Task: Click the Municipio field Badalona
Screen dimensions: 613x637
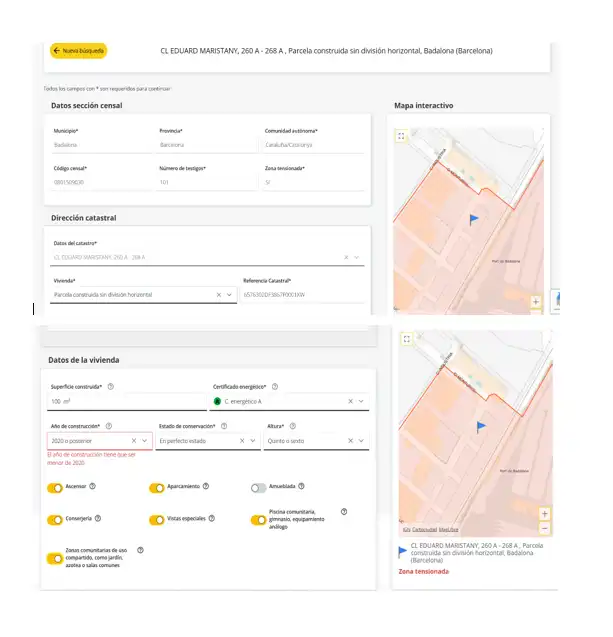Action: coord(102,145)
